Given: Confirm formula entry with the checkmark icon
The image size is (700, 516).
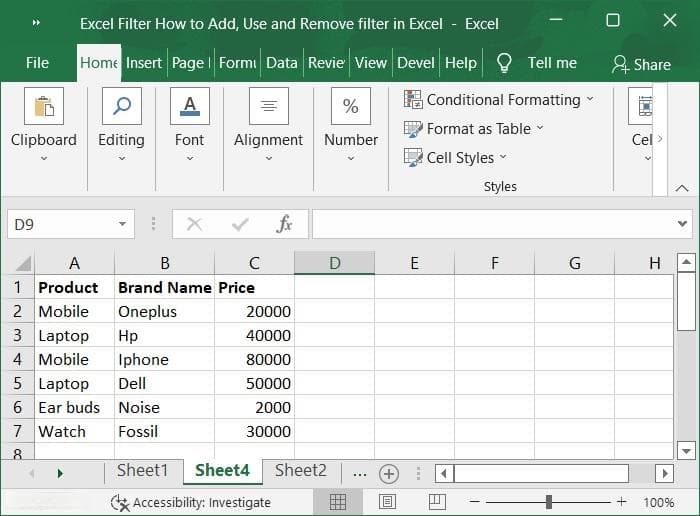Looking at the screenshot, I should click(x=240, y=224).
